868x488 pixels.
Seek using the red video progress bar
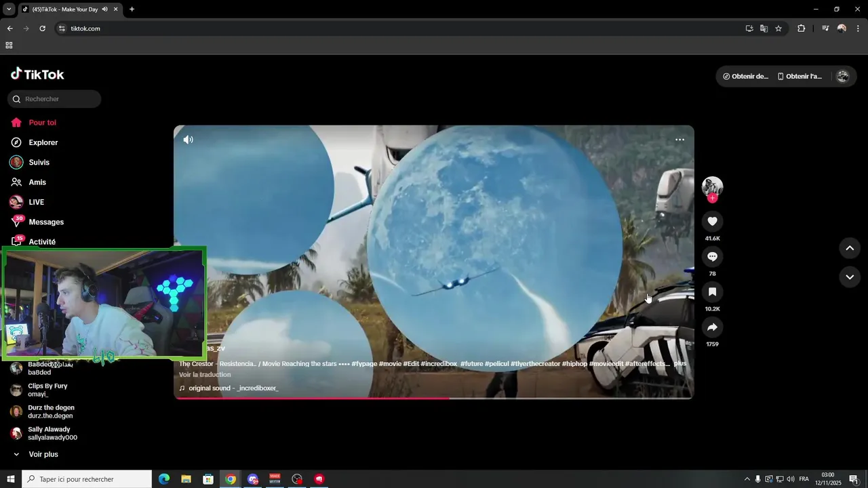point(434,398)
